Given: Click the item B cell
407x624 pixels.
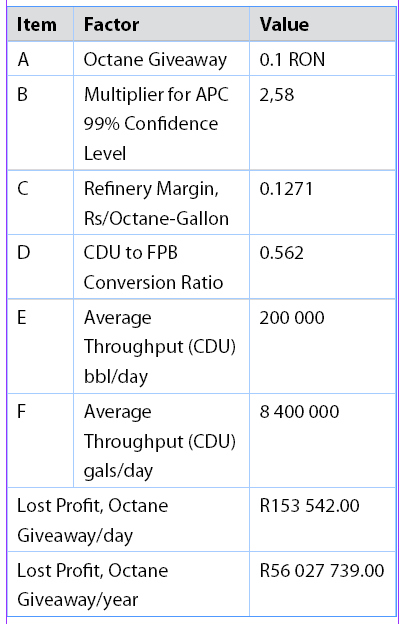Looking at the screenshot, I should coord(40,123).
